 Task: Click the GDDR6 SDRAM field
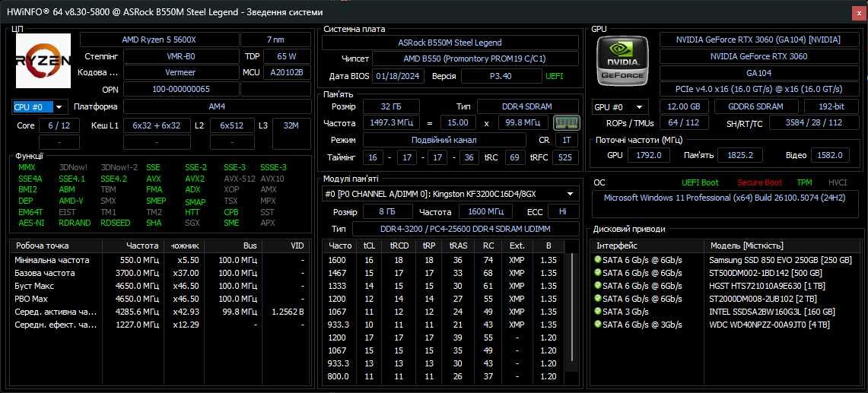tap(756, 106)
